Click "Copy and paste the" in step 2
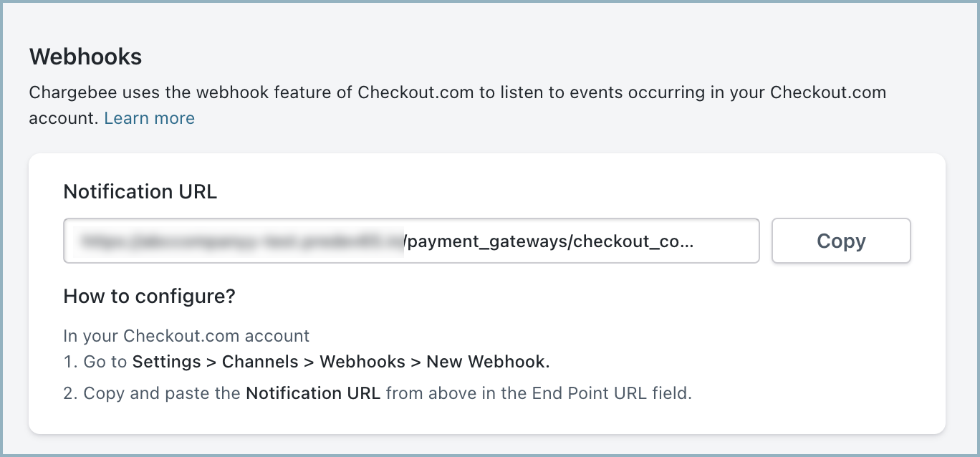The image size is (980, 457). coord(163,393)
